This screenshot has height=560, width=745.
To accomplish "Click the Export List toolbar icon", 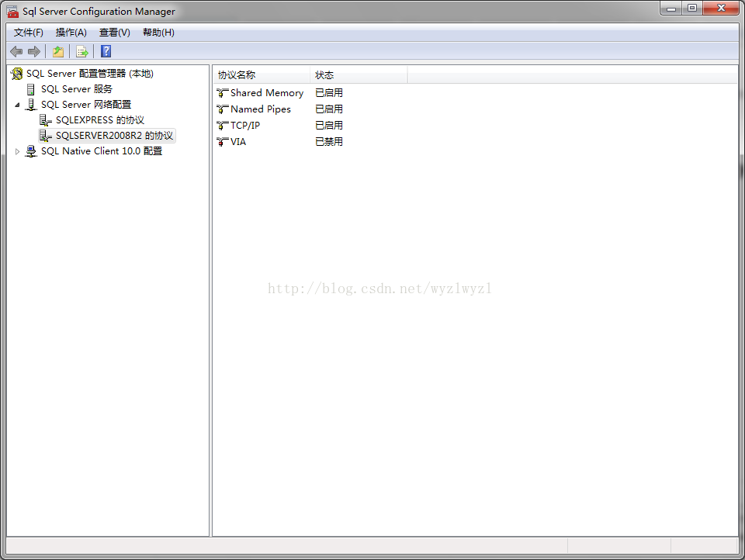I will click(x=82, y=51).
